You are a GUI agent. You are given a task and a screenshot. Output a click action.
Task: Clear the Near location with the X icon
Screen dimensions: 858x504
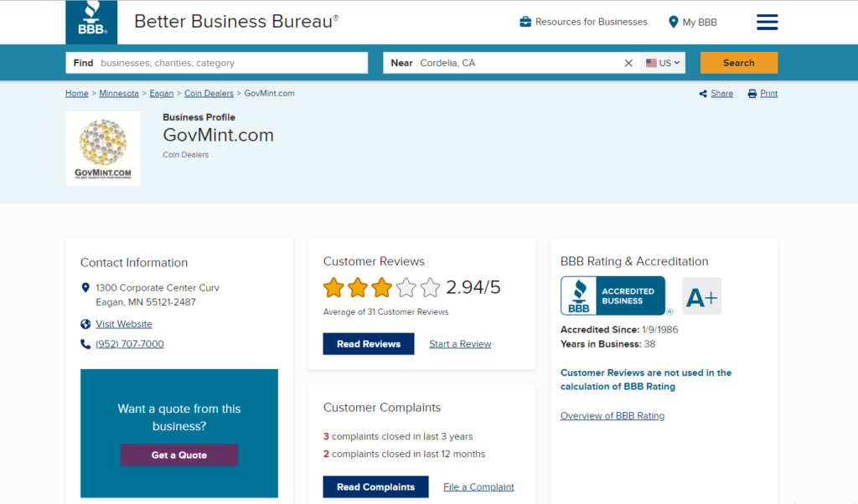(628, 63)
